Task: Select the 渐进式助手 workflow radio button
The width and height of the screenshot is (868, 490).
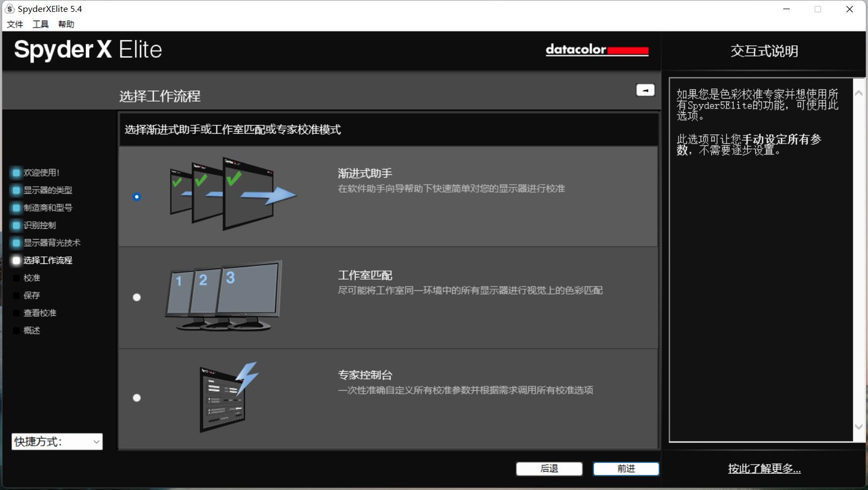Action: pyautogui.click(x=137, y=196)
